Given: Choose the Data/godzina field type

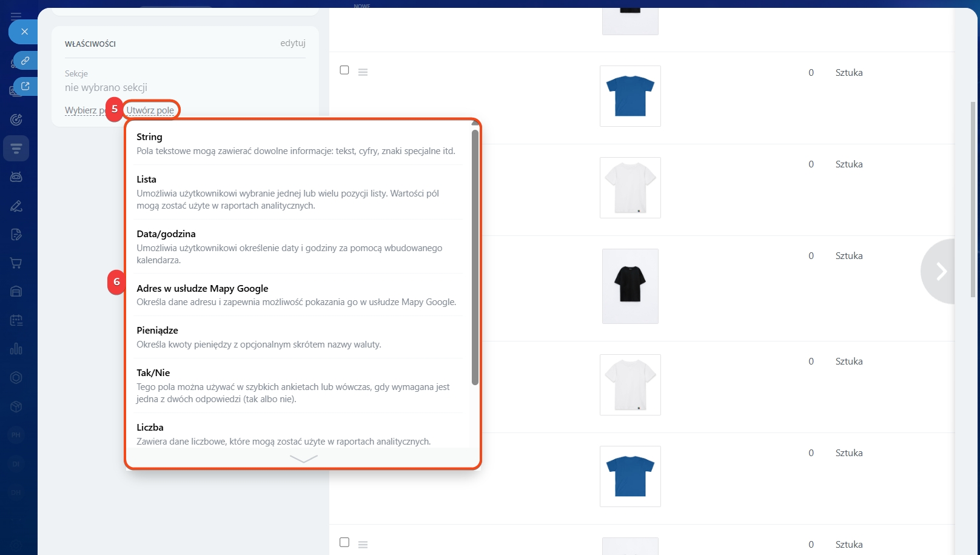Looking at the screenshot, I should point(298,246).
